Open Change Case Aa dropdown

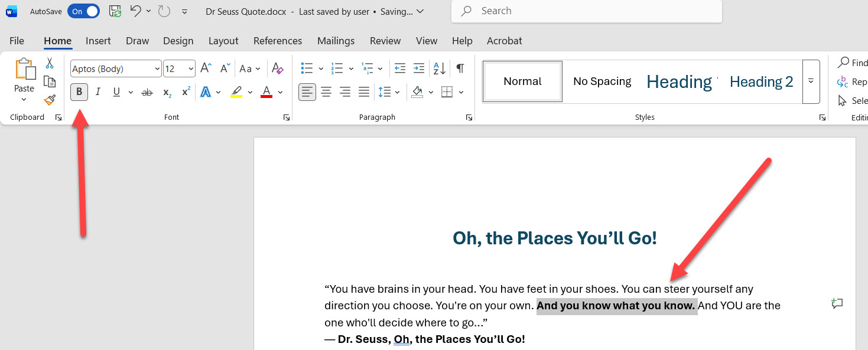250,68
